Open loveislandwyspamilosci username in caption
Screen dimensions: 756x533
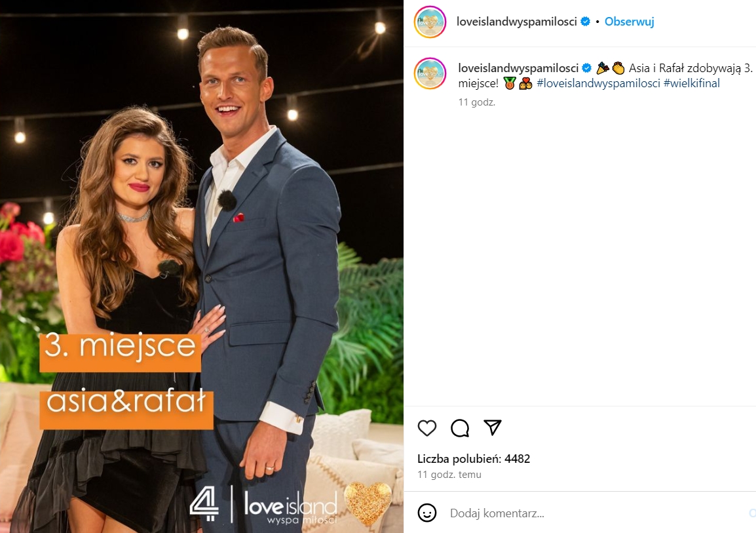518,68
